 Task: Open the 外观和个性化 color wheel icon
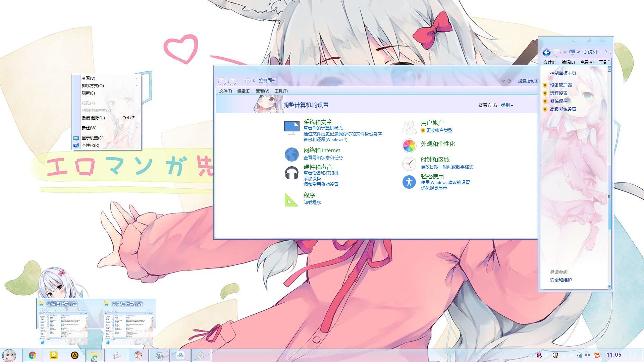pyautogui.click(x=409, y=146)
